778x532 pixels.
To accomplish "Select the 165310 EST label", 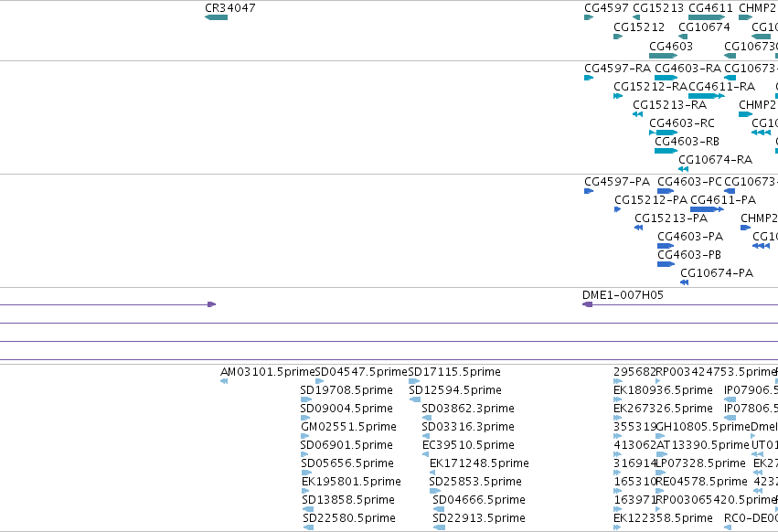I will point(634,482).
